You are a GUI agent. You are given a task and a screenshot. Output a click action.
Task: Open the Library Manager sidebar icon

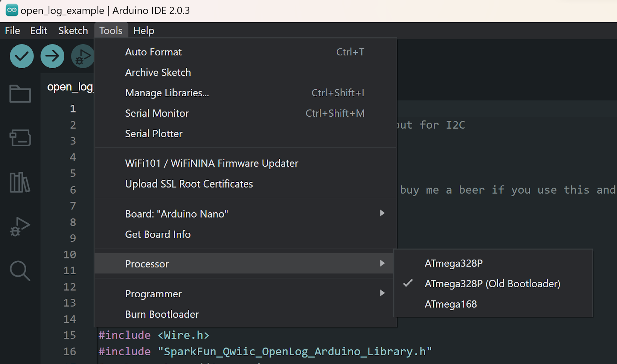click(20, 182)
